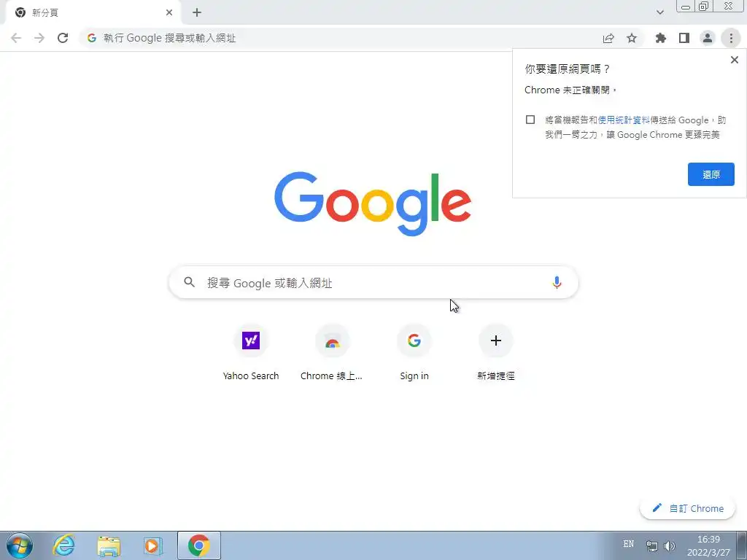Open the volume speaker tray icon
The height and width of the screenshot is (560, 747).
pyautogui.click(x=670, y=546)
